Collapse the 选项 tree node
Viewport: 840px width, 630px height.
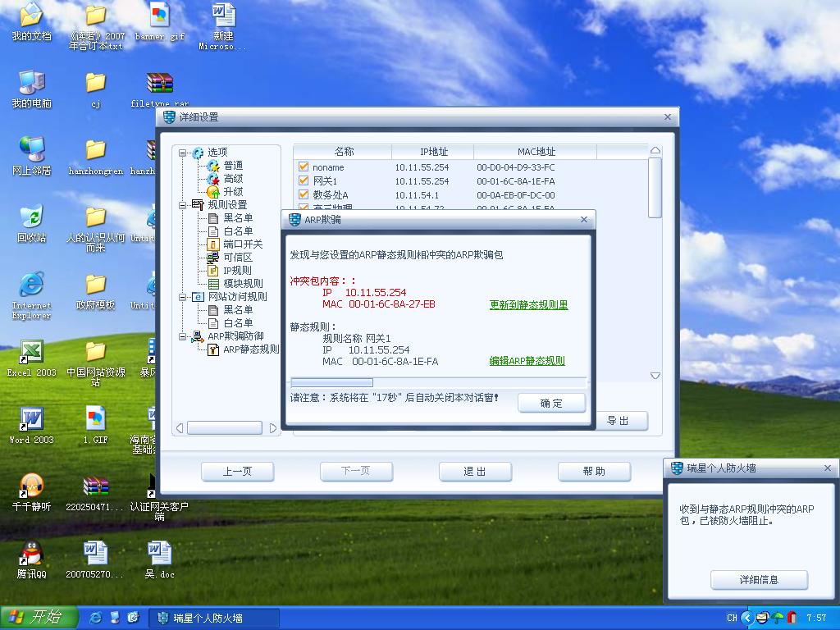tap(182, 153)
